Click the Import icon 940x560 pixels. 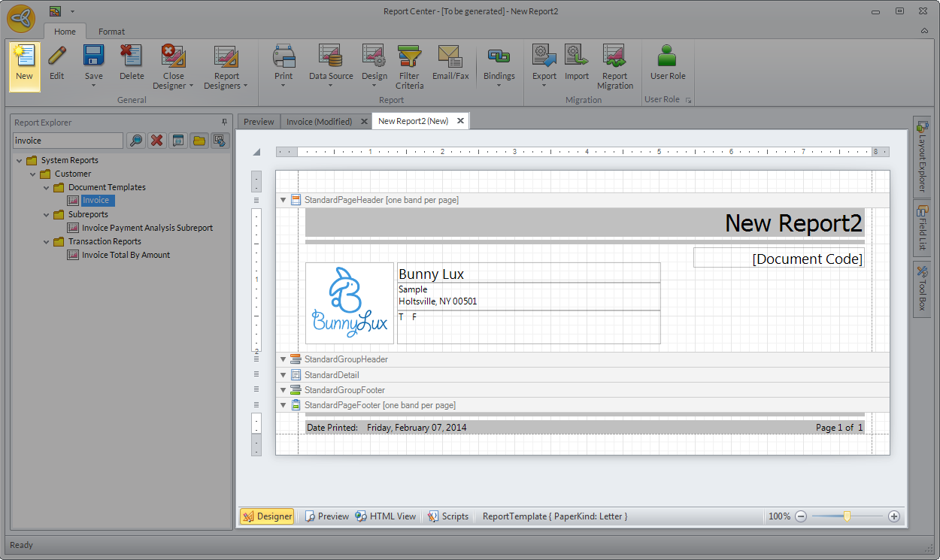[577, 62]
